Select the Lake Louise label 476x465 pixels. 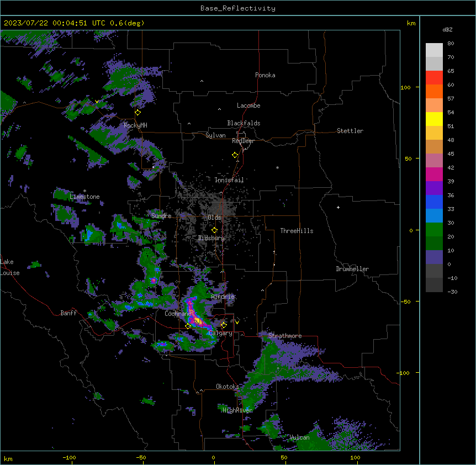pos(10,267)
